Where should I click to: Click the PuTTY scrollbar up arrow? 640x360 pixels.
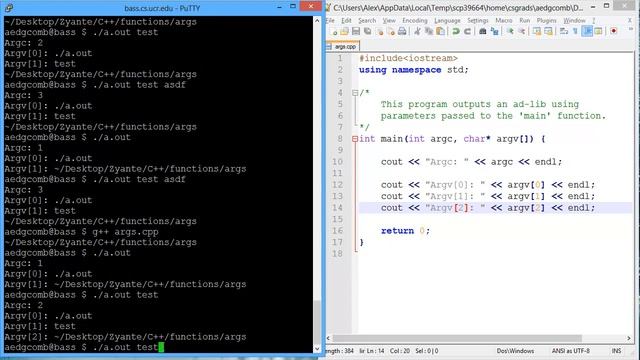[317, 20]
